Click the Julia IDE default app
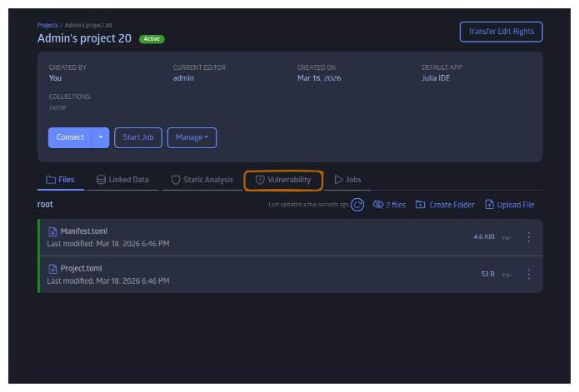Viewport: 579px width, 392px height. pos(436,78)
